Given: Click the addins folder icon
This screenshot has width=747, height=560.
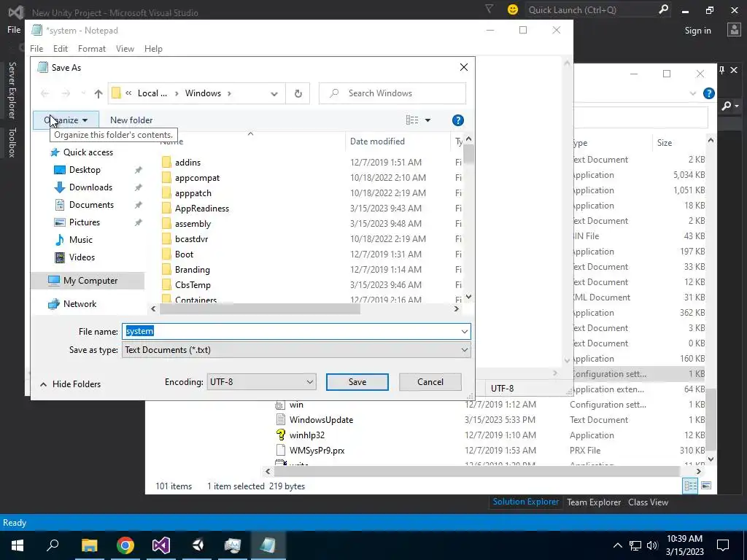Looking at the screenshot, I should [166, 163].
